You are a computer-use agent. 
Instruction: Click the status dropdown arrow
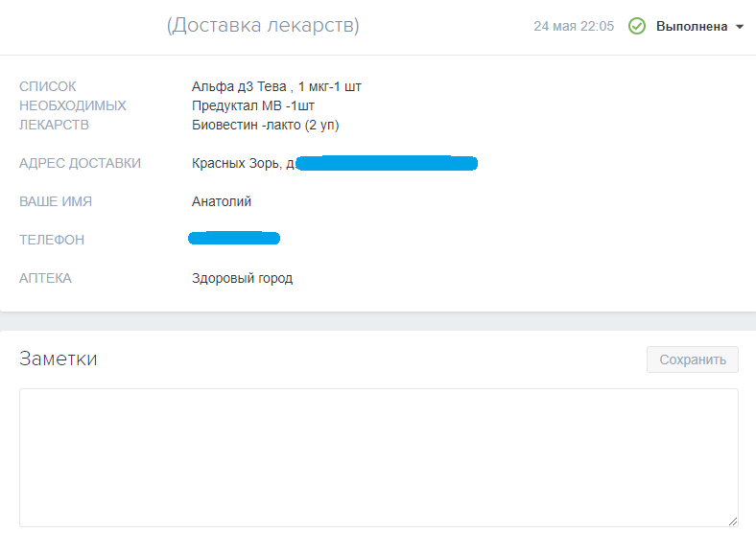740,27
